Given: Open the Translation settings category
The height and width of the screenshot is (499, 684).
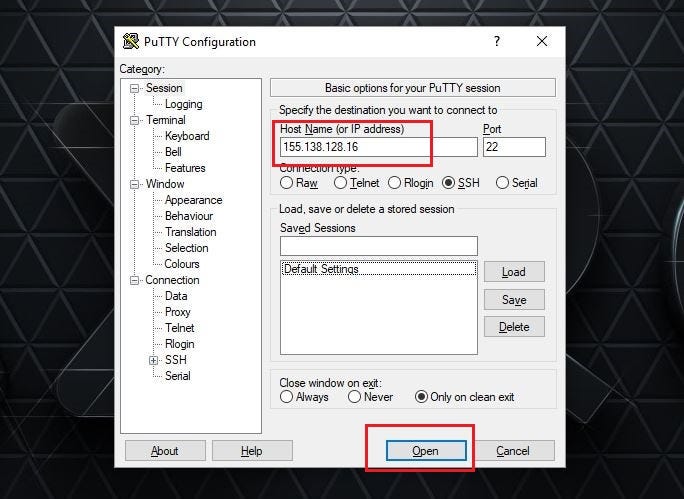Looking at the screenshot, I should pyautogui.click(x=191, y=232).
